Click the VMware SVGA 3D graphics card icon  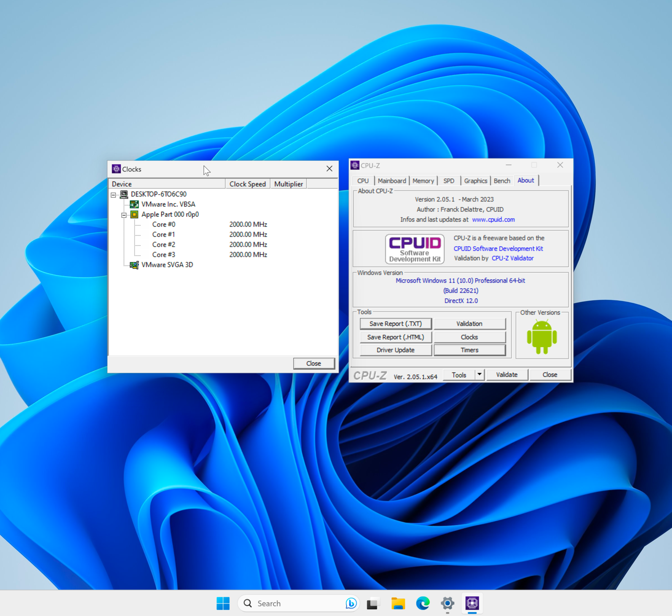[x=134, y=265]
